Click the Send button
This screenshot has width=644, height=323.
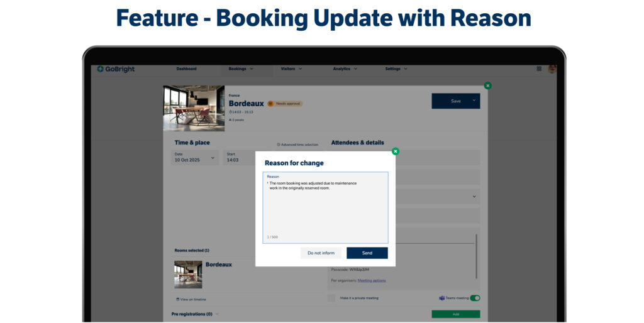point(367,253)
